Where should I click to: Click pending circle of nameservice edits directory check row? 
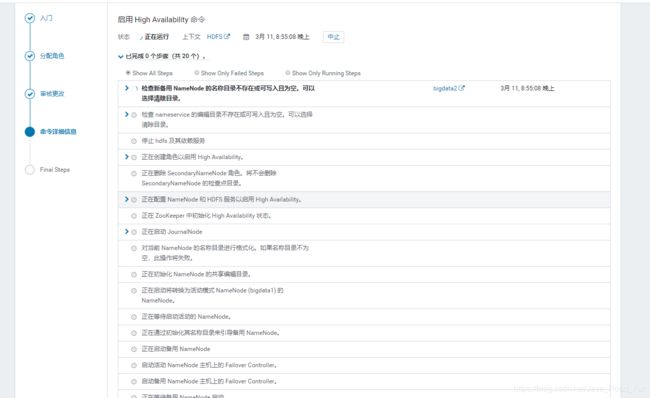click(134, 115)
